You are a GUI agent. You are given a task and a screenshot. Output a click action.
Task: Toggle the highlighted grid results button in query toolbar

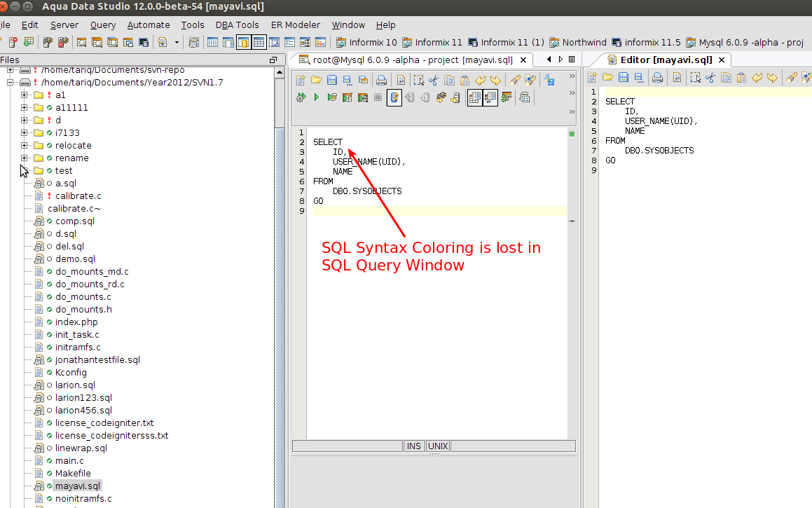click(474, 97)
